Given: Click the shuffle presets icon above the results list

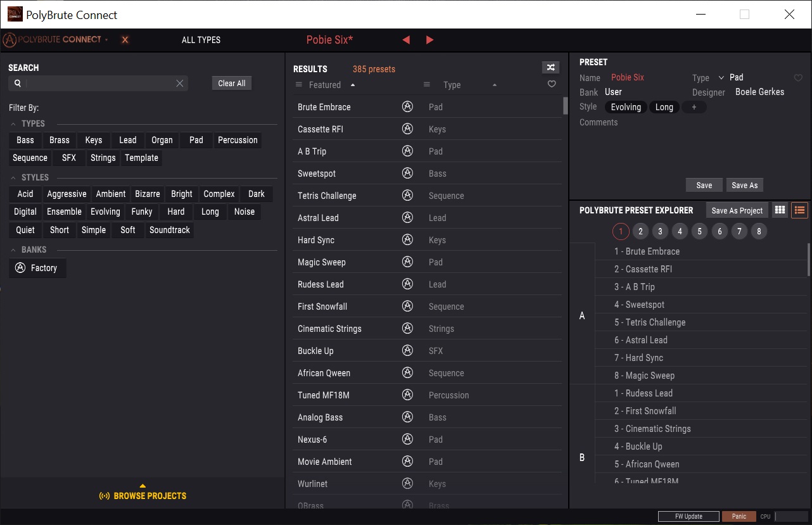Looking at the screenshot, I should click(550, 66).
